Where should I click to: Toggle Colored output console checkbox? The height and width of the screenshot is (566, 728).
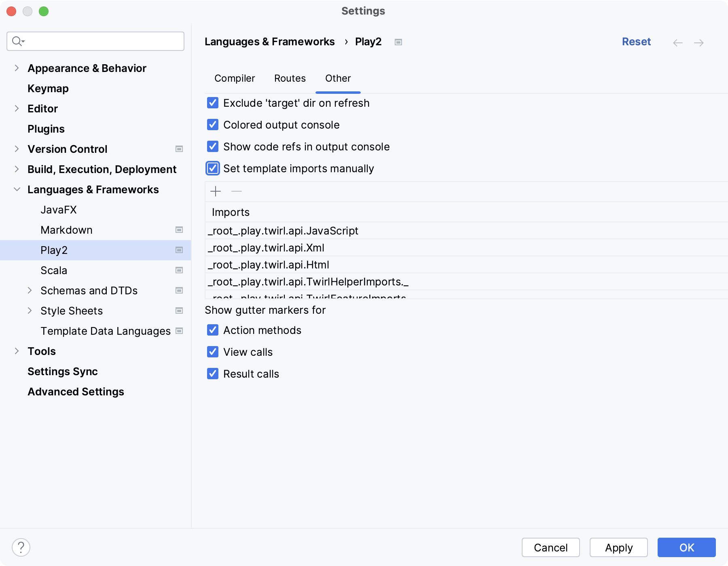click(213, 125)
